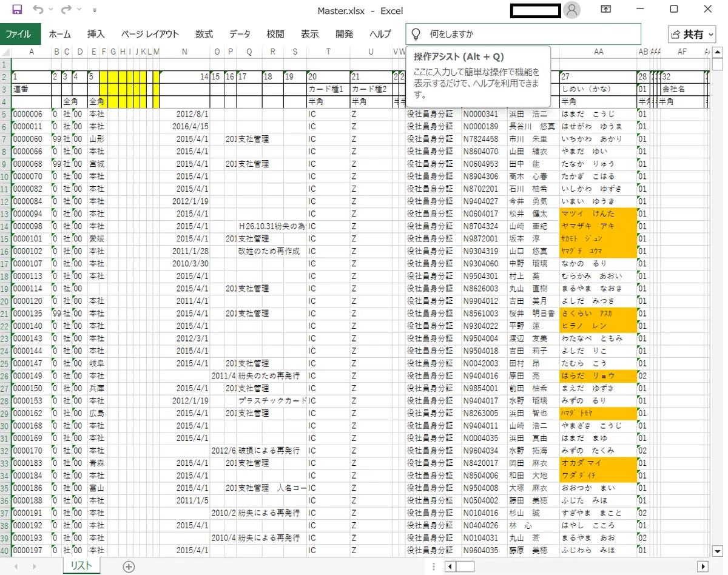Click header cell 会社名

[682, 89]
